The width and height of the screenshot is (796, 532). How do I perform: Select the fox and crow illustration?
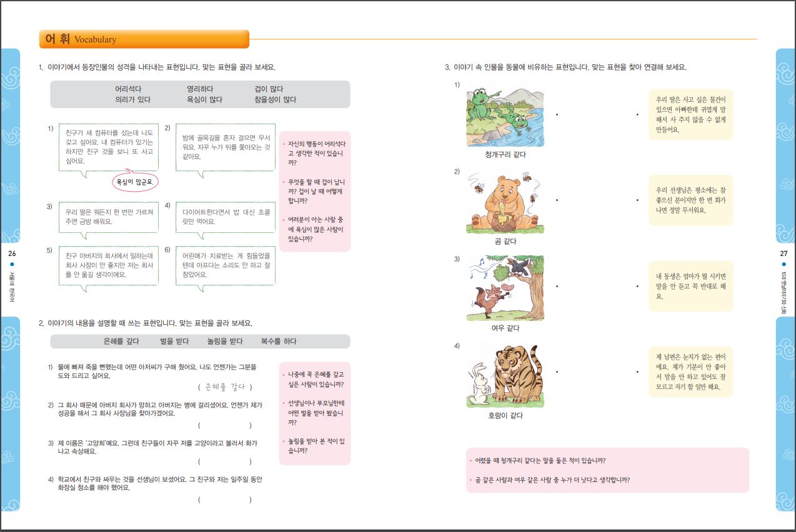(x=505, y=288)
